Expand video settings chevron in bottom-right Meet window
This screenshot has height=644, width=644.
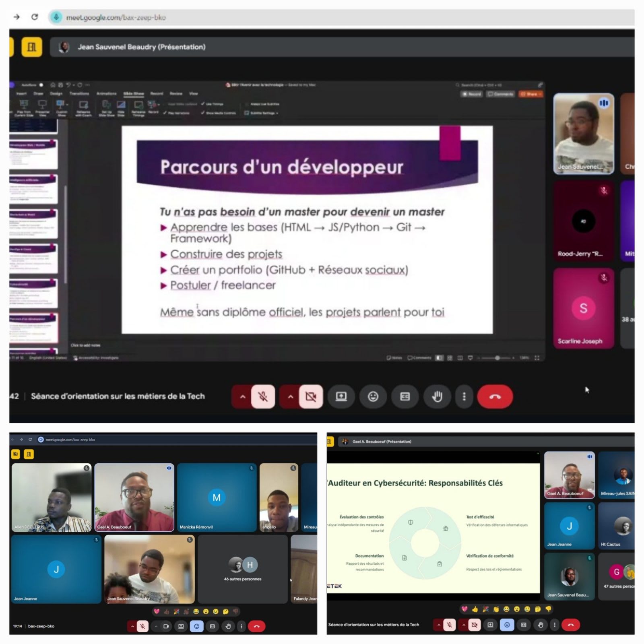(464, 625)
